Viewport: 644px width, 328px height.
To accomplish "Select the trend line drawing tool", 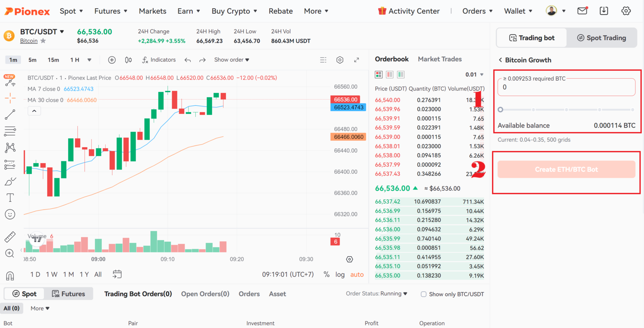I will pyautogui.click(x=10, y=115).
